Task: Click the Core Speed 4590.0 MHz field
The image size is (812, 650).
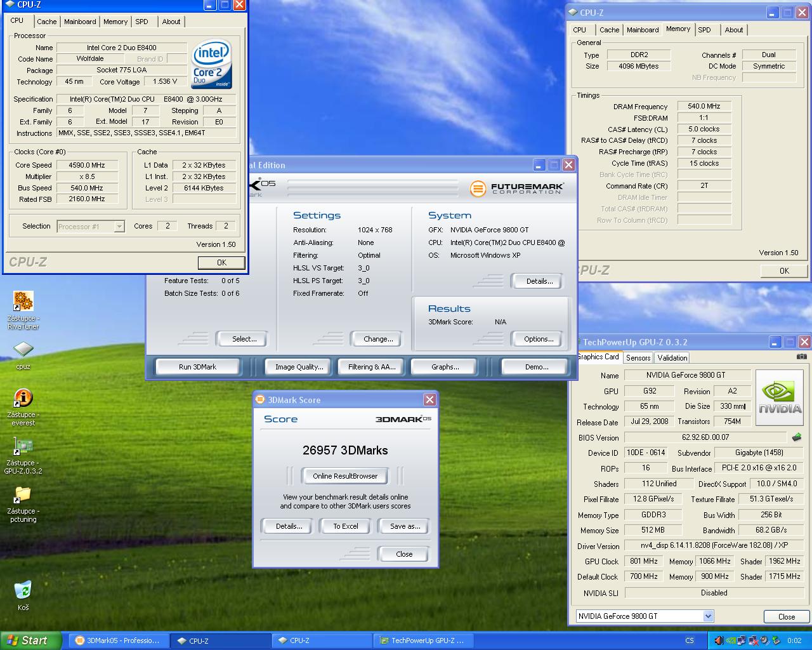Action: tap(87, 165)
